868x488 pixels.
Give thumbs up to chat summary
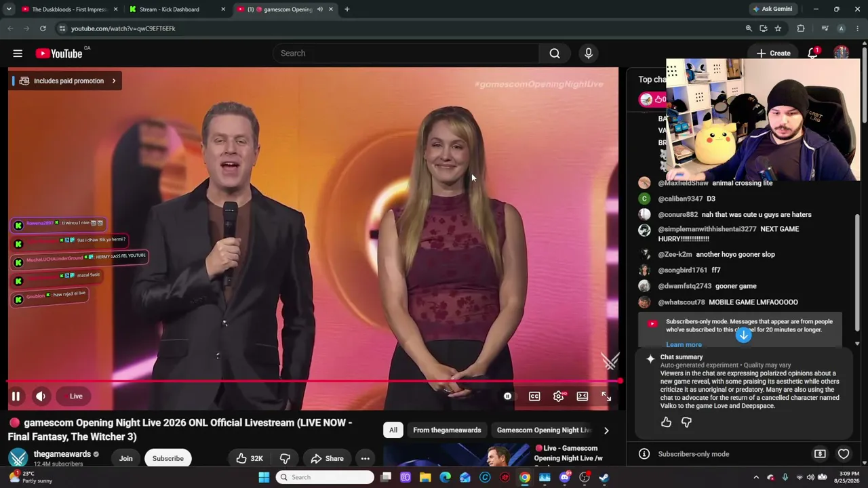point(667,422)
